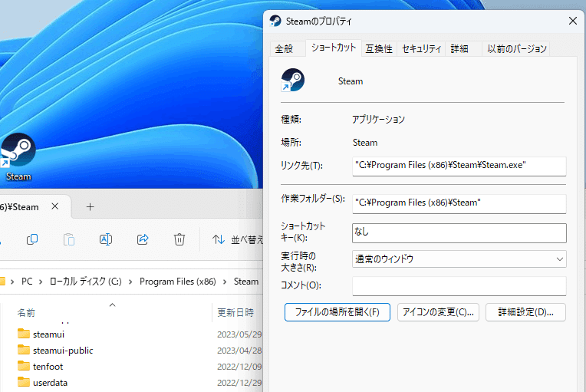Expand chevron after Program Files (x86)
586x392 pixels.
point(225,282)
